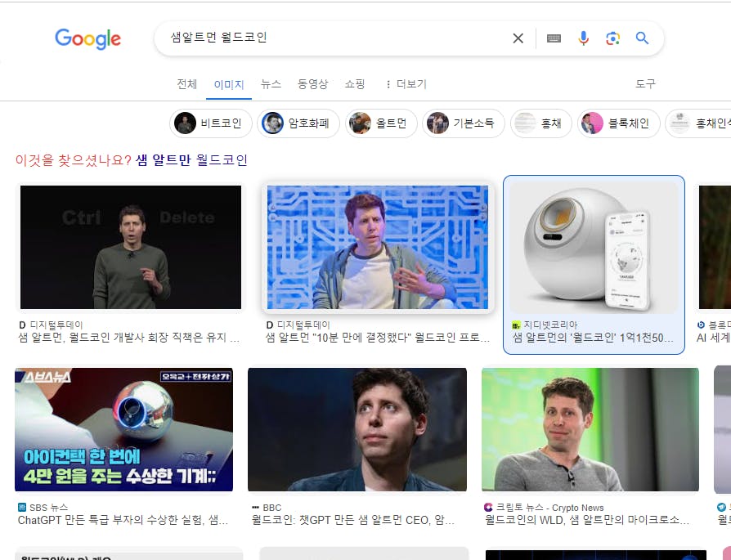
Task: Start voice search with the microphone icon
Action: (583, 38)
